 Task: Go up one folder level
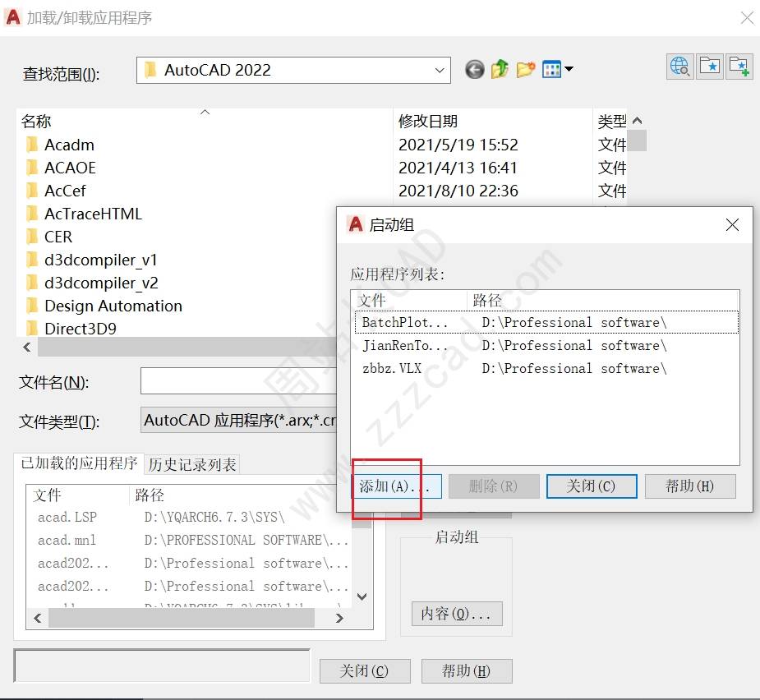[500, 69]
